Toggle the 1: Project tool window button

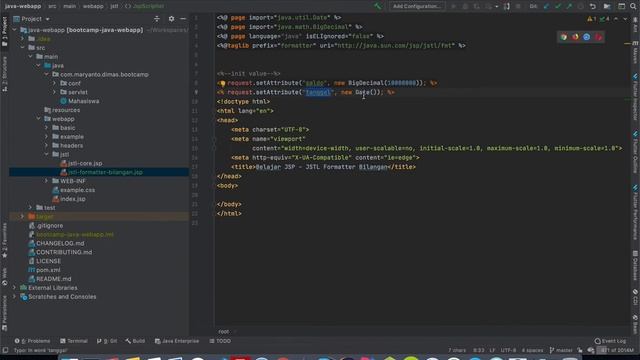coord(4,32)
